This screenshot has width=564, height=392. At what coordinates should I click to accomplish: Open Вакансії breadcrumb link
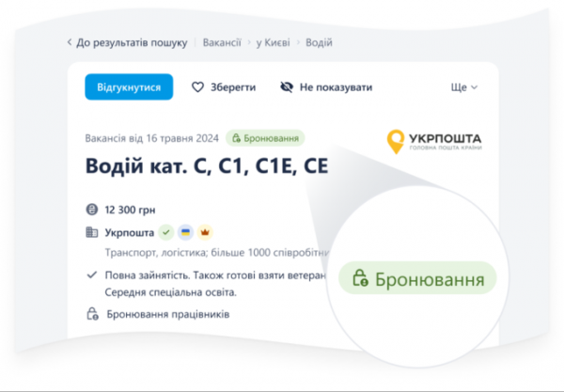[222, 43]
